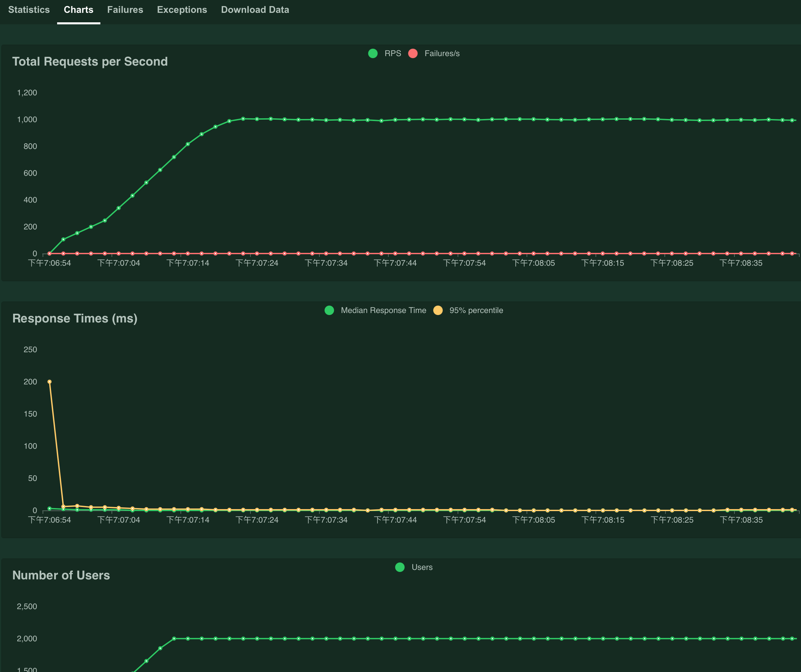Click 1,000 y-axis label on RPS chart
This screenshot has height=672, width=801.
point(27,119)
